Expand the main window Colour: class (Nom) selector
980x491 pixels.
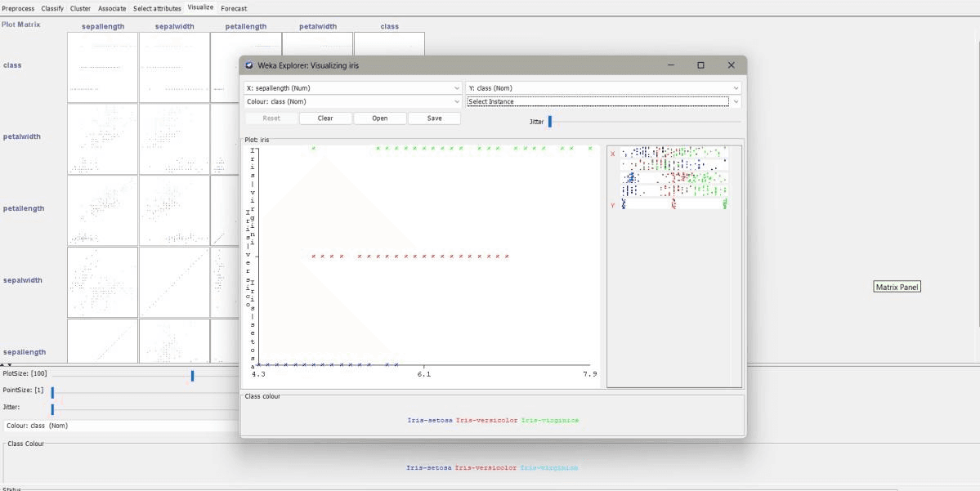click(x=122, y=426)
